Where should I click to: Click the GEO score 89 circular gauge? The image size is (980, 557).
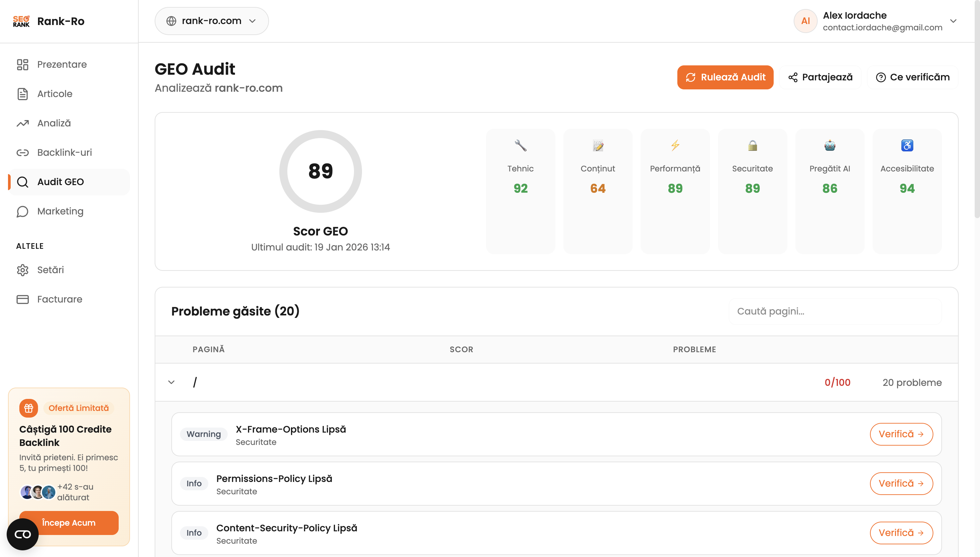click(x=320, y=171)
